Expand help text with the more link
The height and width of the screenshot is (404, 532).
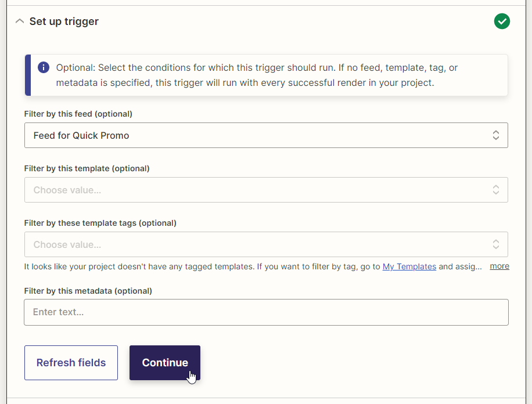(x=499, y=266)
